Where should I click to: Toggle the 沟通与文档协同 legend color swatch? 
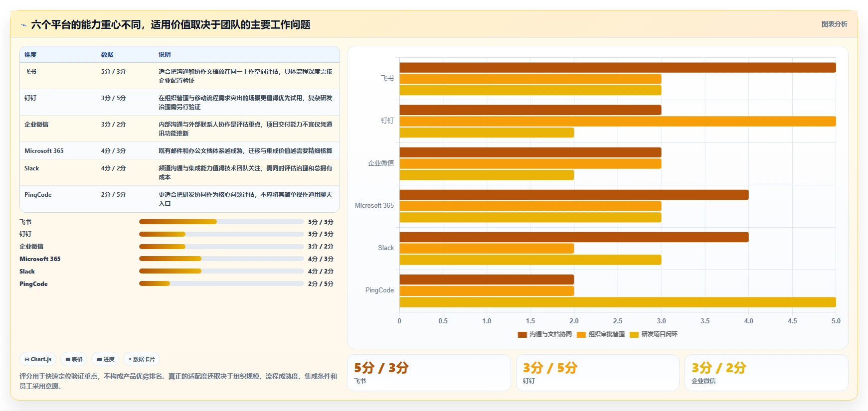point(522,334)
